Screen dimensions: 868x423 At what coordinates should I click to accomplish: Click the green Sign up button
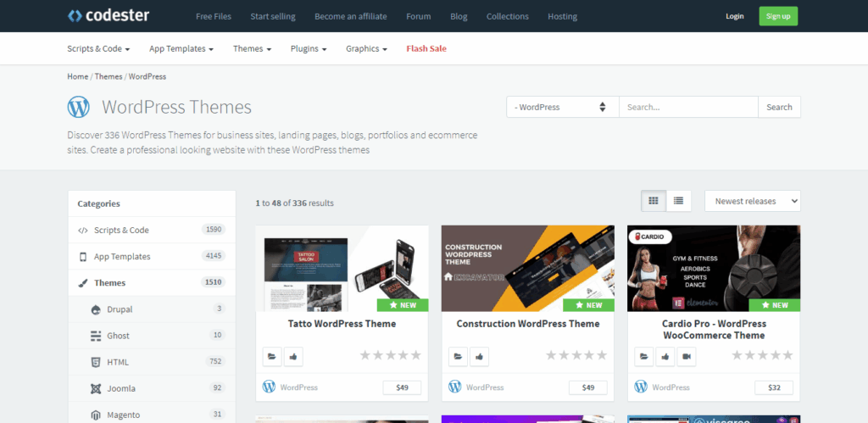point(778,16)
